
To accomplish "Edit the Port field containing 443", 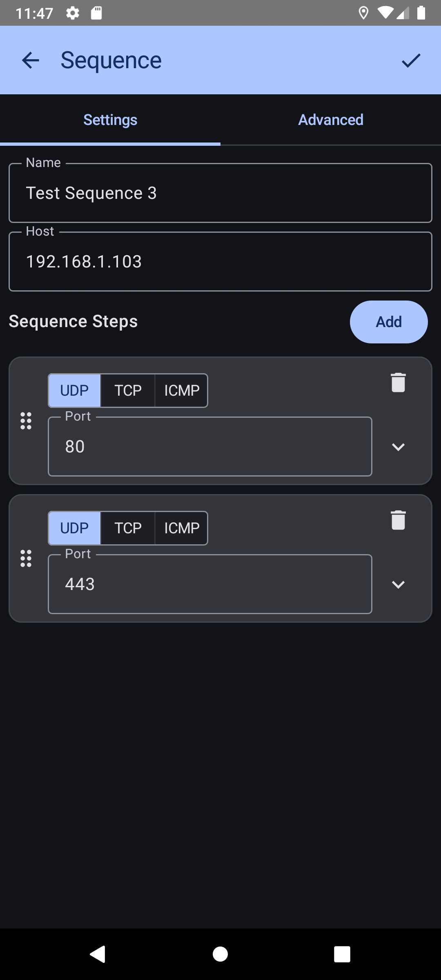I will point(210,584).
